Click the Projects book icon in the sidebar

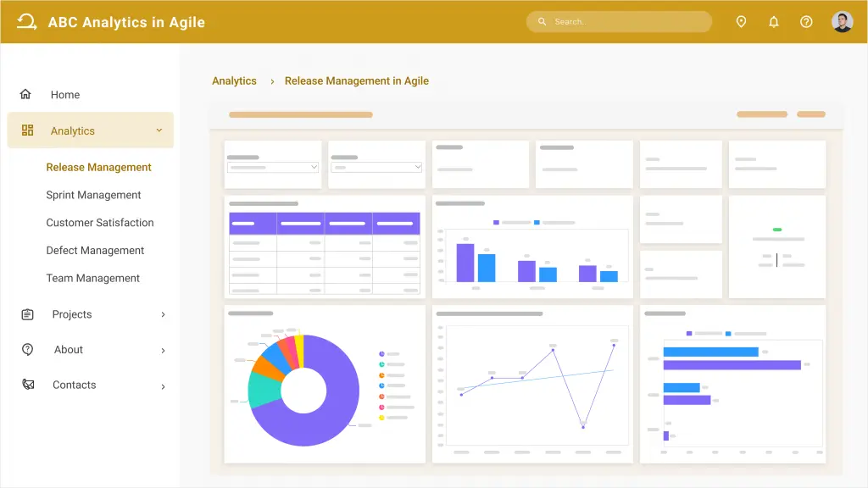click(25, 314)
